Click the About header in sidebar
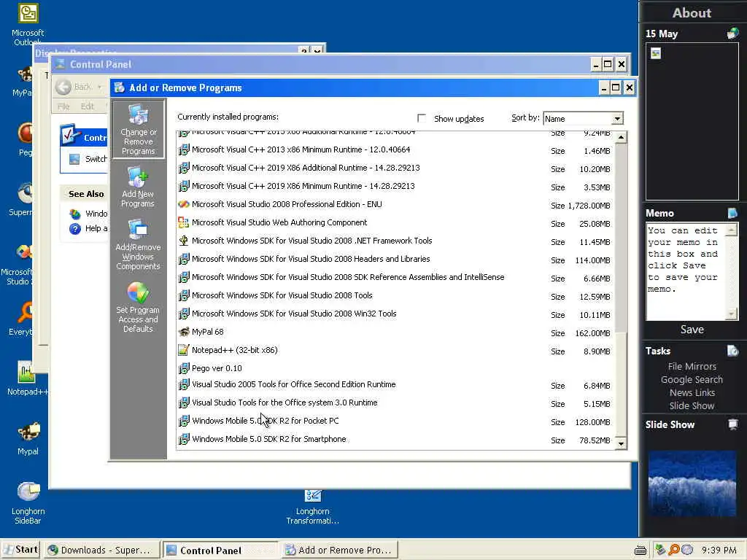Viewport: 747px width, 560px height. [692, 13]
